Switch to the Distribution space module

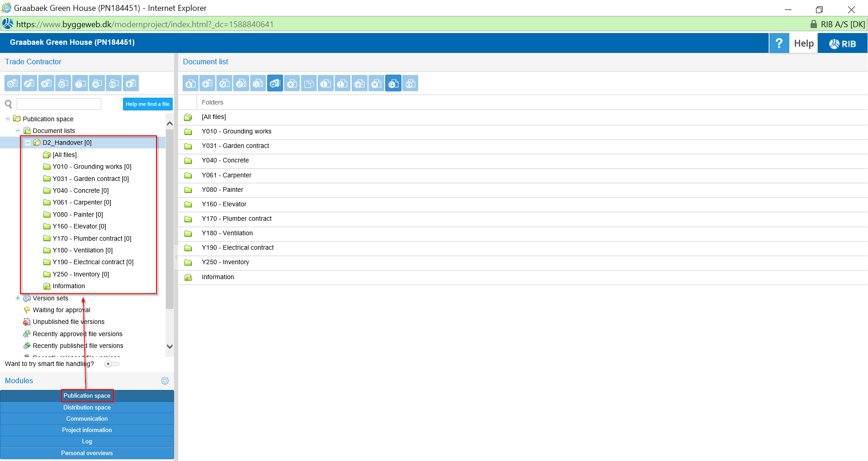[87, 407]
